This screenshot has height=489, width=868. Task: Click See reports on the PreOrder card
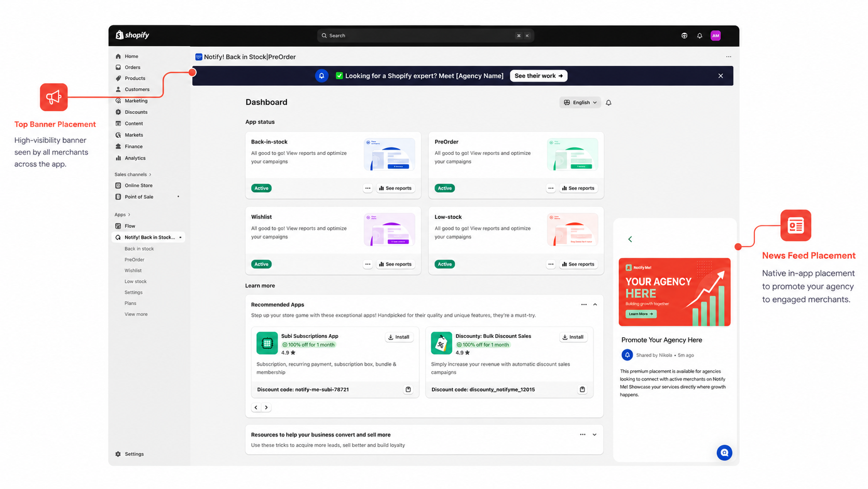[578, 188]
